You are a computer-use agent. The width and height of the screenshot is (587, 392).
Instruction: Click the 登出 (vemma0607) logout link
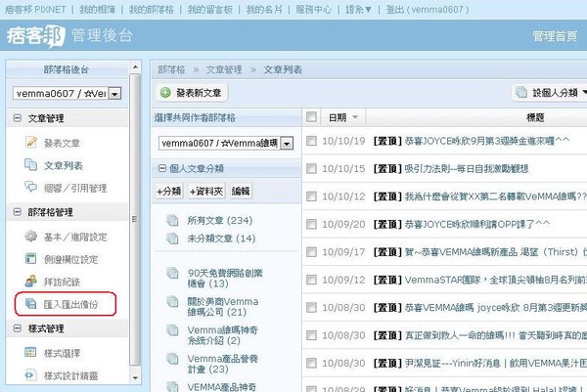(428, 10)
